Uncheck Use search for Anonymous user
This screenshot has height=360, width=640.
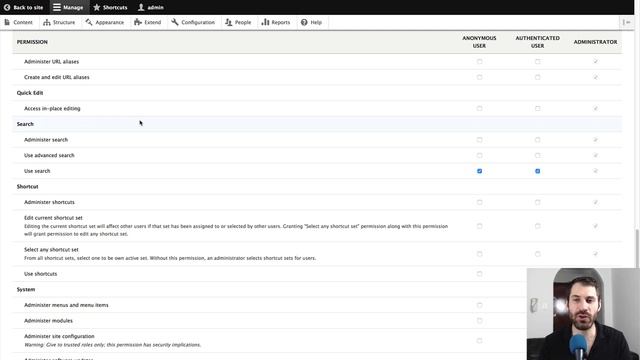[x=480, y=171]
